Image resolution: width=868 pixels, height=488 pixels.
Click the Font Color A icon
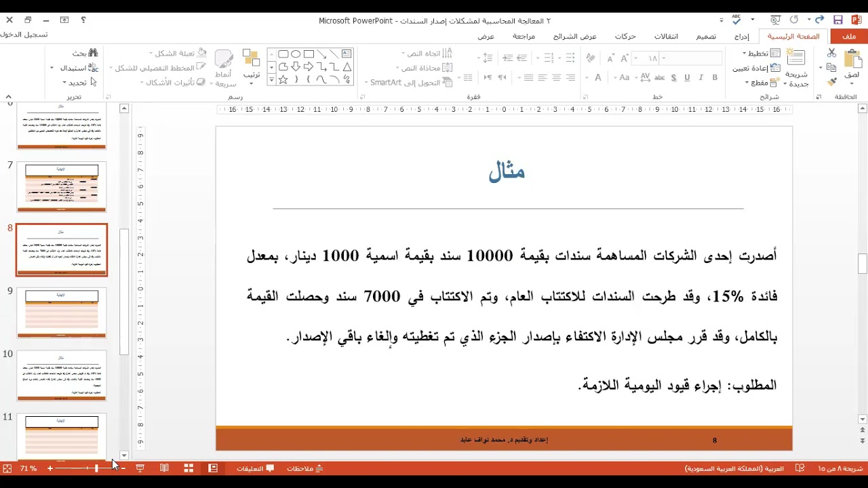(598, 78)
